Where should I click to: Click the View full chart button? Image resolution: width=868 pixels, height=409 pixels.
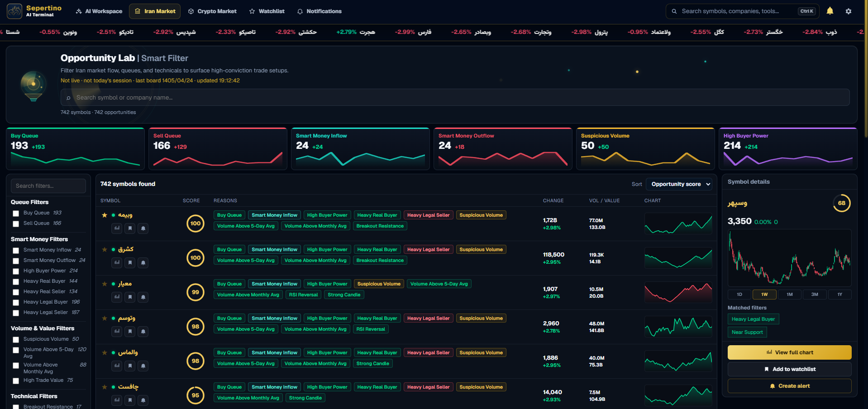(790, 352)
